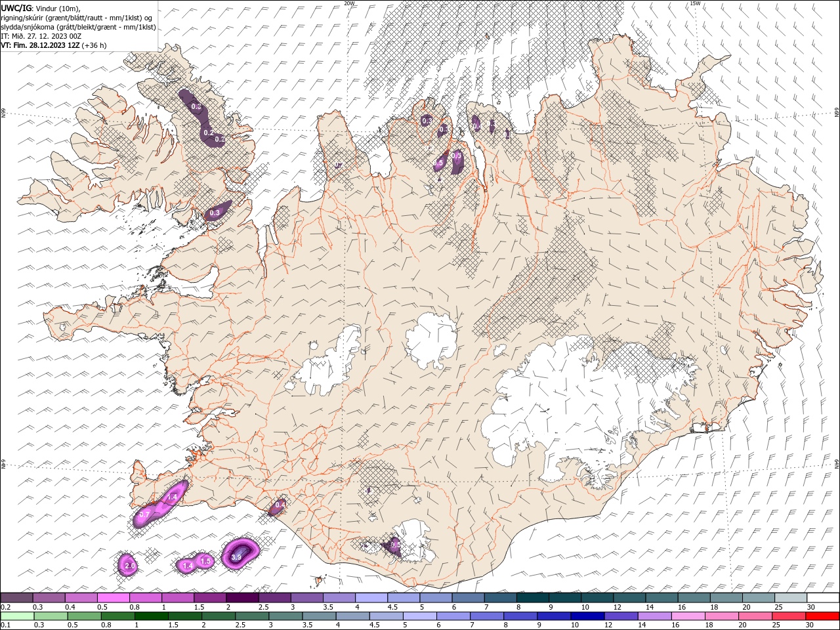Pick the bright pink 0.5 snow scale swatch

point(113,598)
